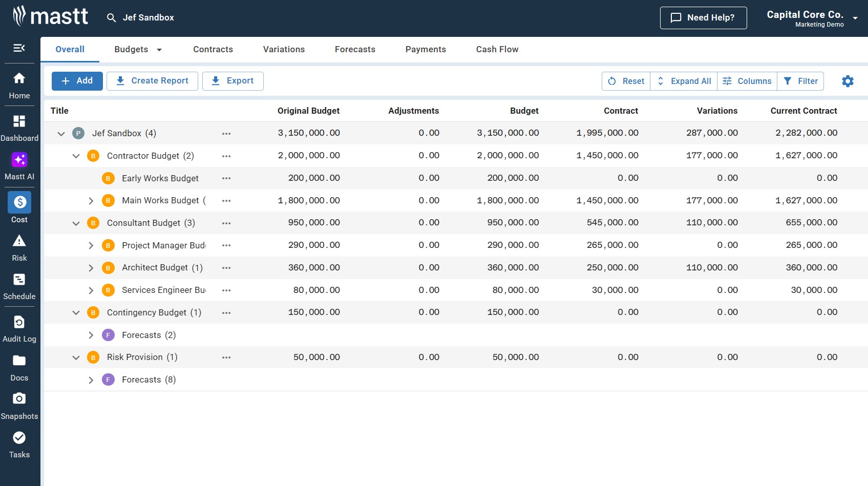Open the Dashboard from the sidebar
The height and width of the screenshot is (486, 868).
click(x=19, y=121)
